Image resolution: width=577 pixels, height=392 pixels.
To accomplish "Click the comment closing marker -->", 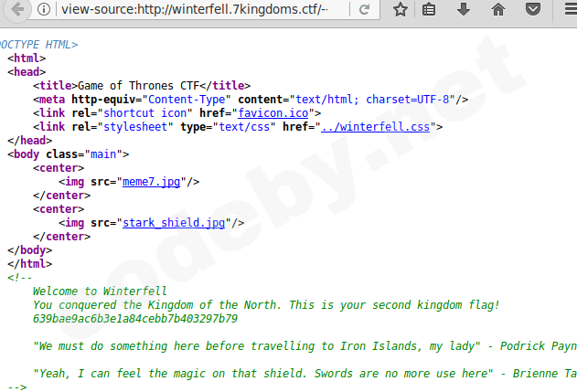I will (17, 387).
